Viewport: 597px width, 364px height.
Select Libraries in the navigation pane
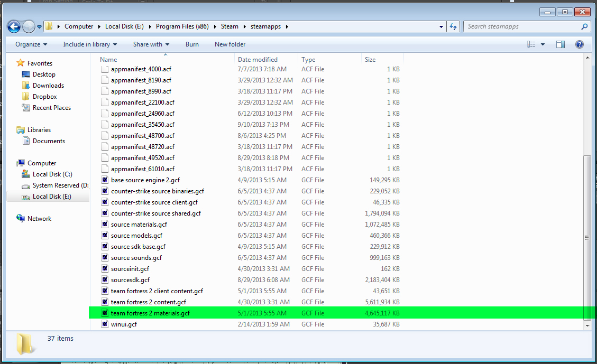point(39,130)
